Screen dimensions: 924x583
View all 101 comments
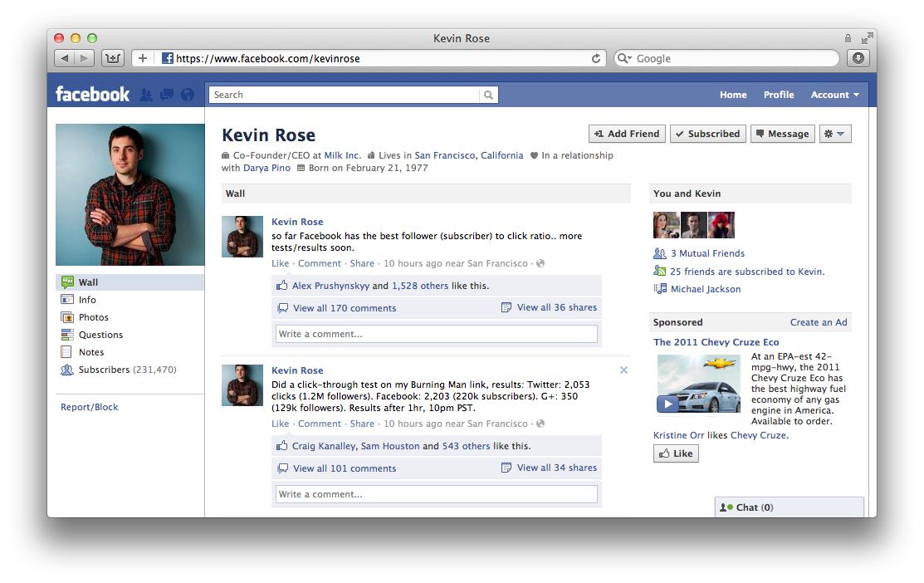pyautogui.click(x=345, y=468)
